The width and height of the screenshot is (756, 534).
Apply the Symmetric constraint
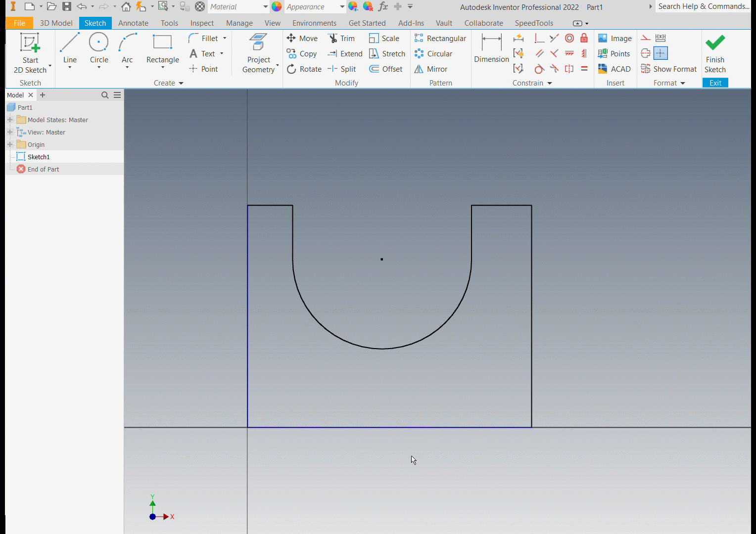569,69
